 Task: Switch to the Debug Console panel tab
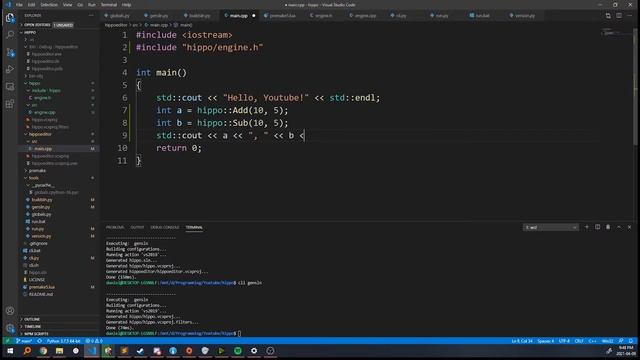click(x=165, y=227)
